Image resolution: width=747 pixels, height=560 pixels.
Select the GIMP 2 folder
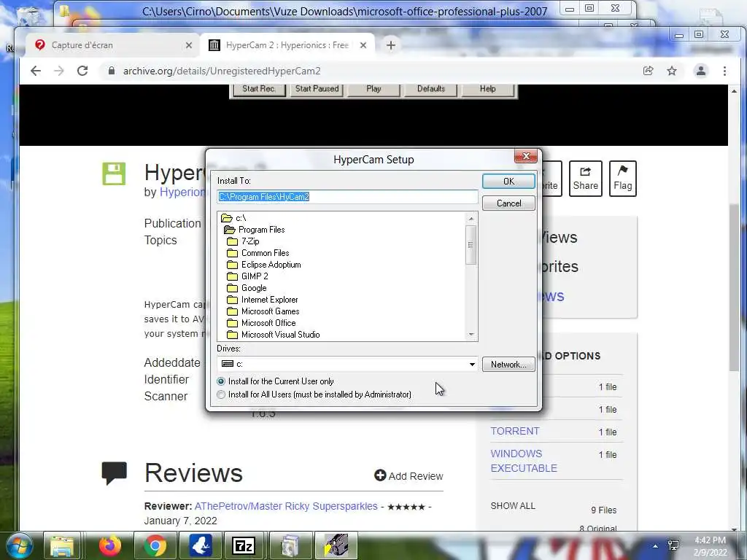247,276
